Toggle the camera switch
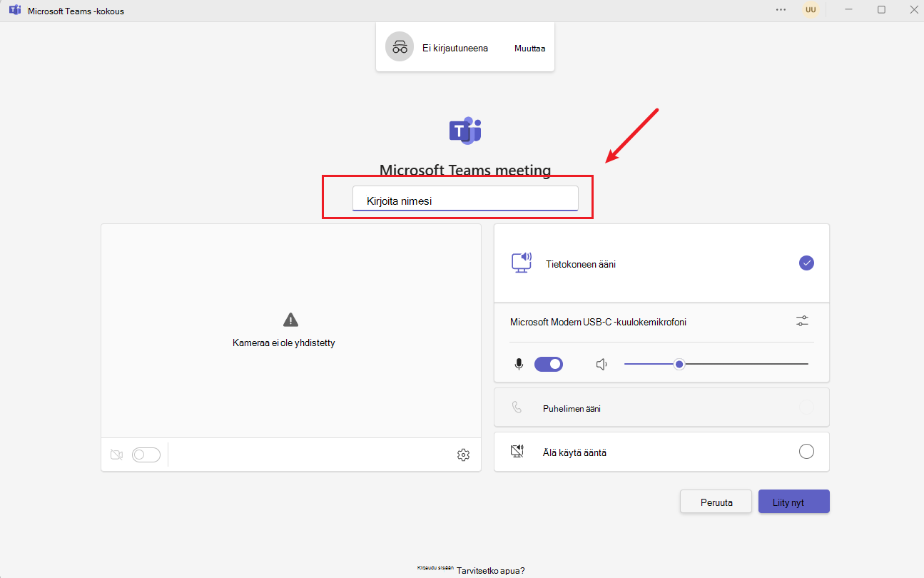Image resolution: width=924 pixels, height=578 pixels. click(146, 455)
